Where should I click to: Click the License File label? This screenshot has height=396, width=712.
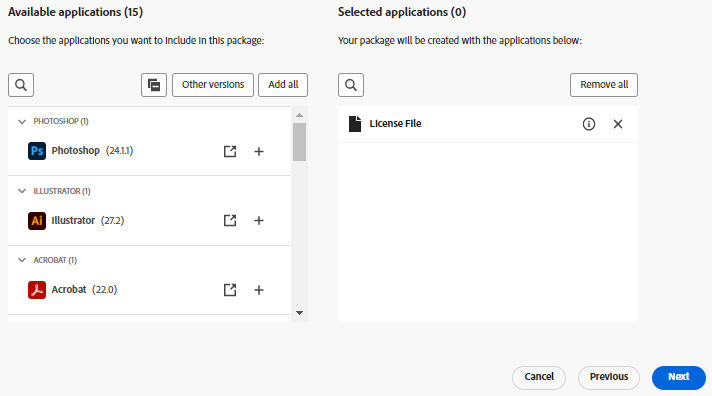[395, 124]
